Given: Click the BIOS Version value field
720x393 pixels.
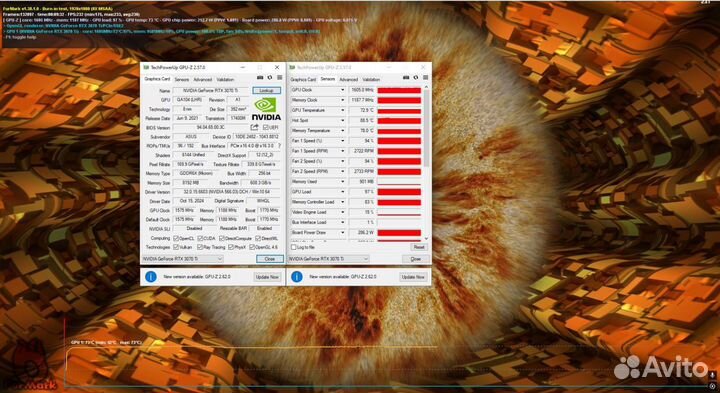Looking at the screenshot, I should (211, 127).
